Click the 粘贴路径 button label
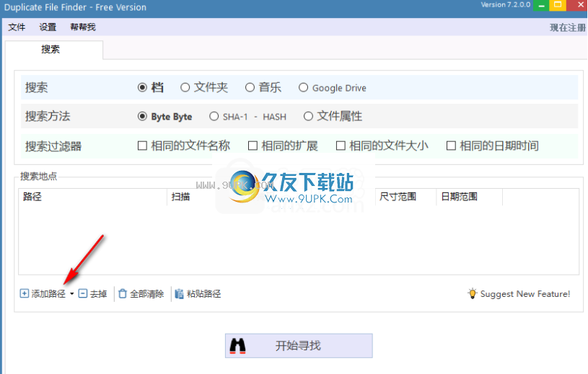 tap(203, 294)
